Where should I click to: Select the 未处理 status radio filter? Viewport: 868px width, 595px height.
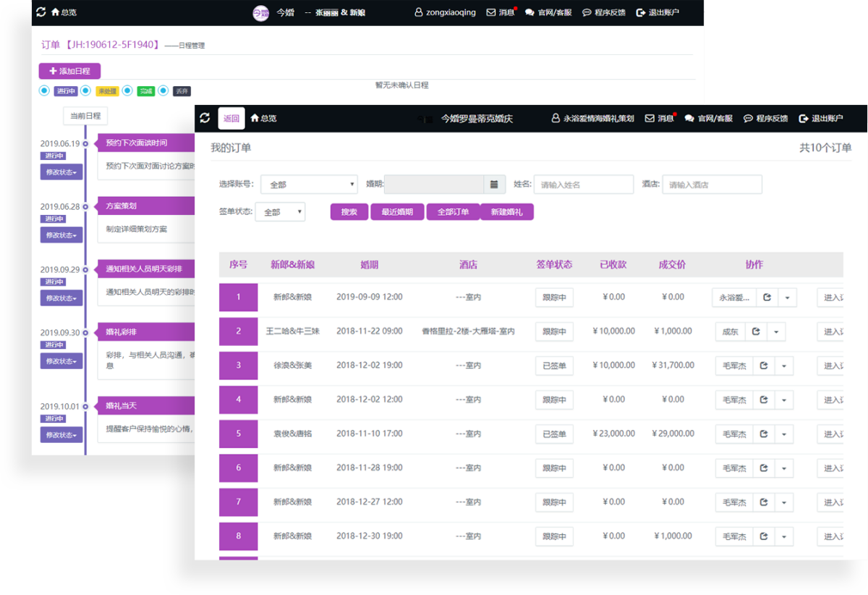point(85,90)
